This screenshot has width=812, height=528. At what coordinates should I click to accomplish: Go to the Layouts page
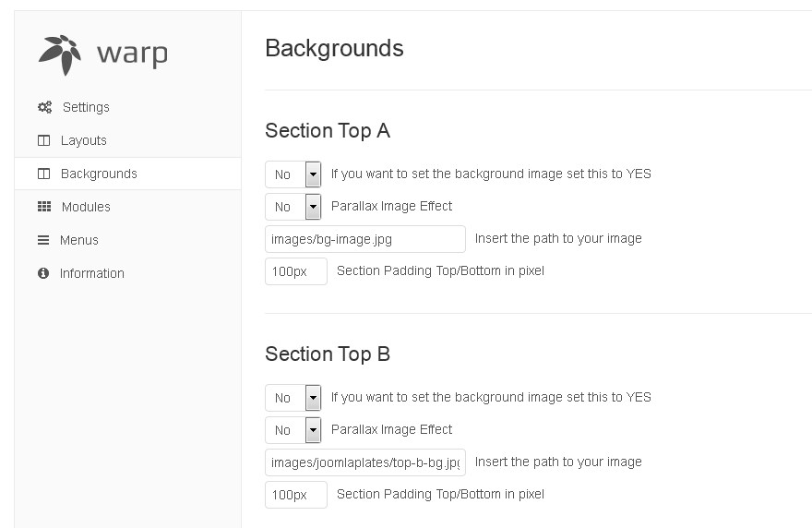(84, 140)
